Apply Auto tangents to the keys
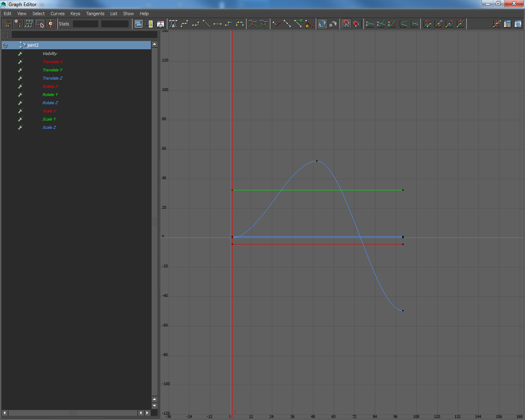525x420 pixels. (x=173, y=24)
